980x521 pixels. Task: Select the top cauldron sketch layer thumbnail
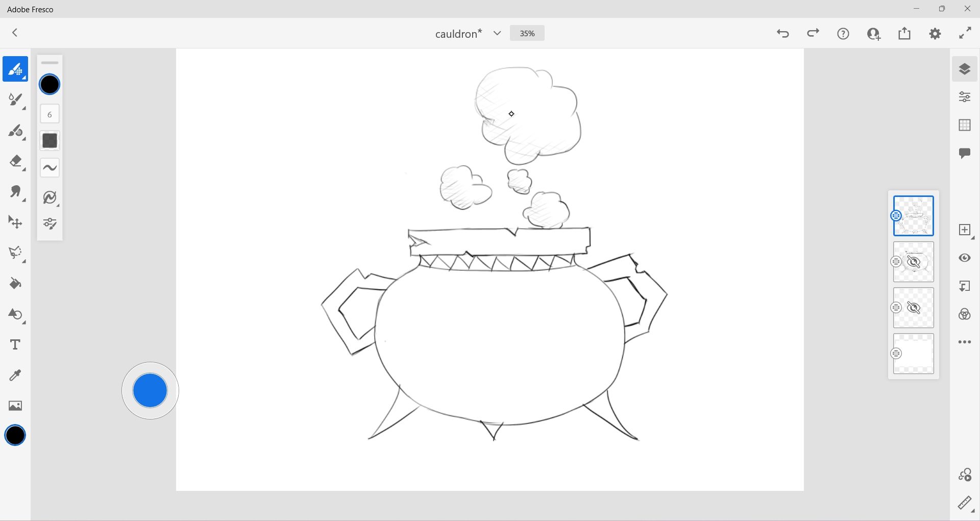(x=914, y=216)
